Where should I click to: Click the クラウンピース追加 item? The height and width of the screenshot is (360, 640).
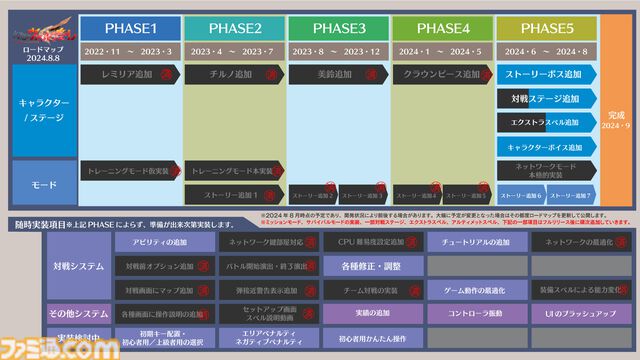(443, 74)
